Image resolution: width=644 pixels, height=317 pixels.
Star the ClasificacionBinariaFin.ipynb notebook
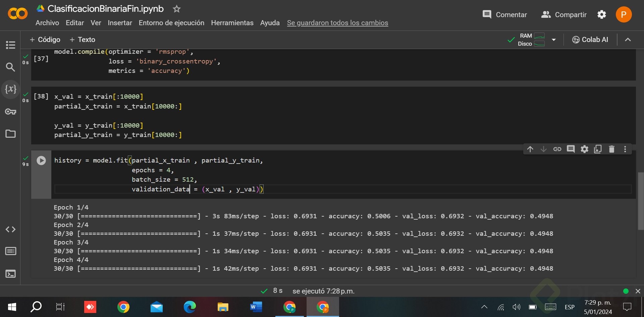pyautogui.click(x=176, y=9)
